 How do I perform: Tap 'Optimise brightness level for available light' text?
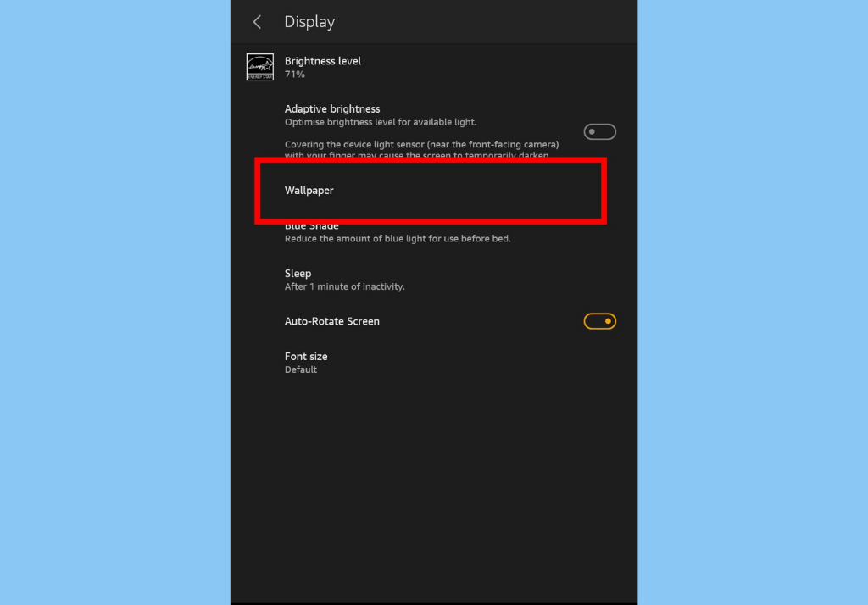click(381, 122)
